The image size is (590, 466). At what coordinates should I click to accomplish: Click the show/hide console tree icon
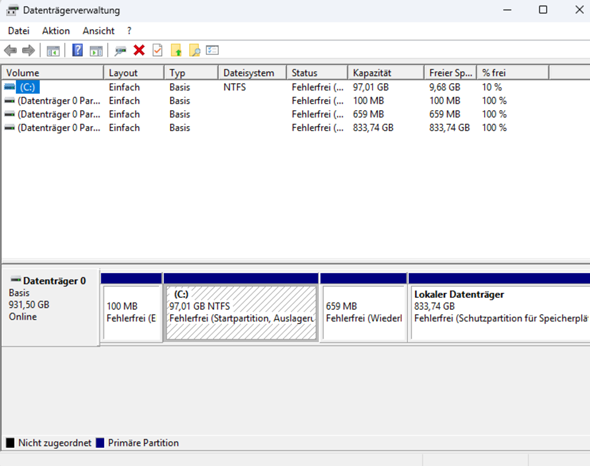click(53, 51)
